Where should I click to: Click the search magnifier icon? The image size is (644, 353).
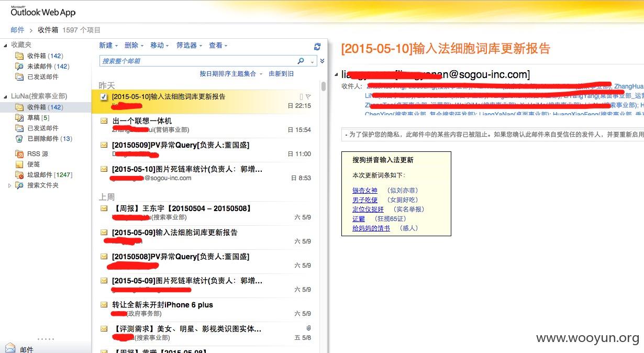301,61
